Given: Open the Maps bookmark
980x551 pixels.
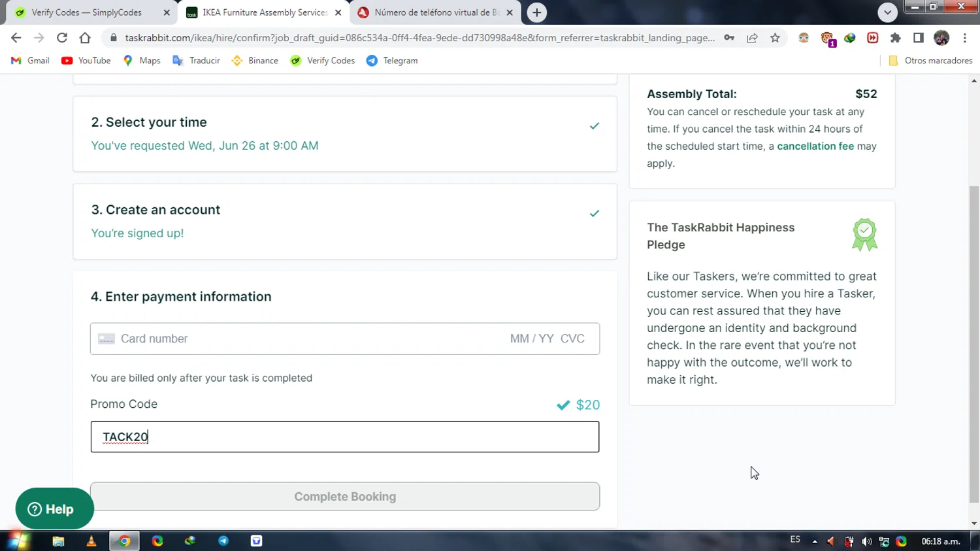Looking at the screenshot, I should click(x=142, y=60).
